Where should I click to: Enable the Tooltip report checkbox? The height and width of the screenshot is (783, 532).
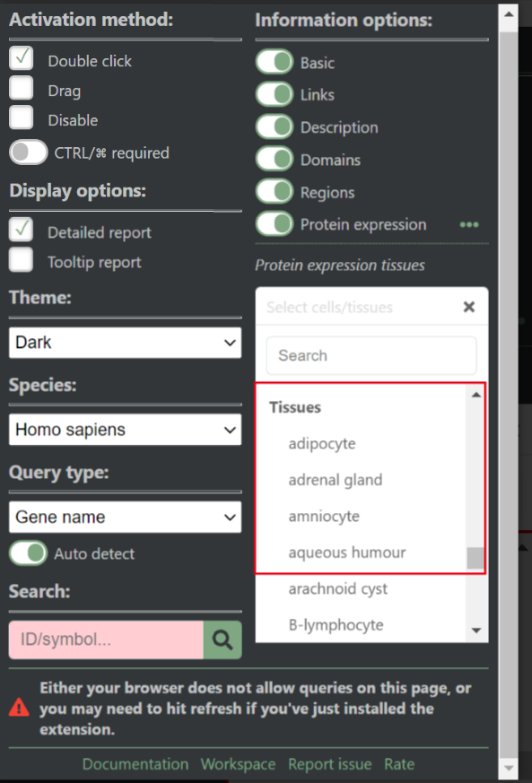click(21, 260)
